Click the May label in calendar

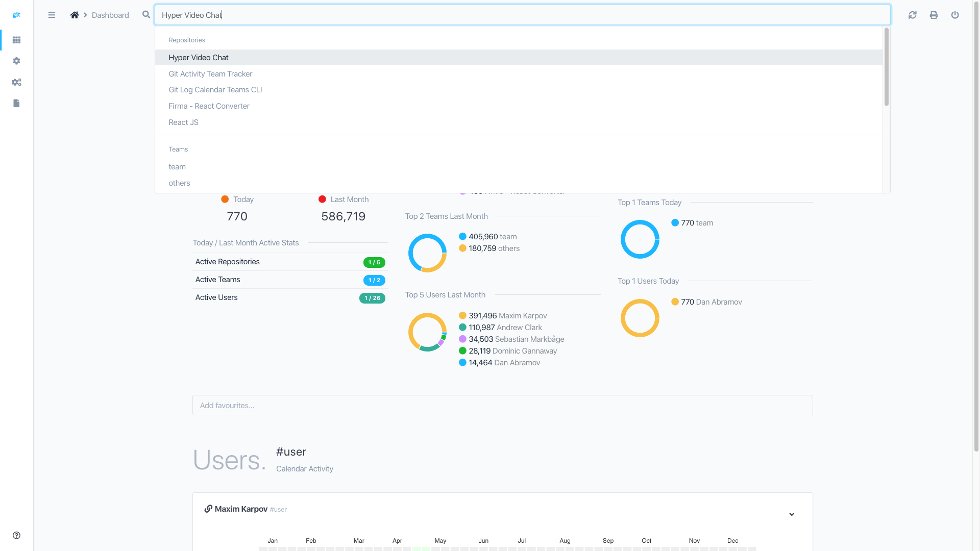click(x=440, y=540)
